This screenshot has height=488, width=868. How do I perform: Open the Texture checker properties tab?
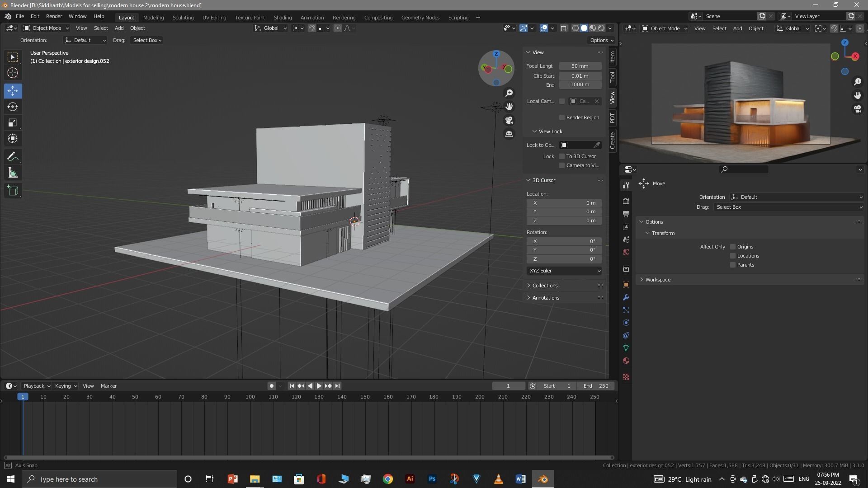point(626,377)
